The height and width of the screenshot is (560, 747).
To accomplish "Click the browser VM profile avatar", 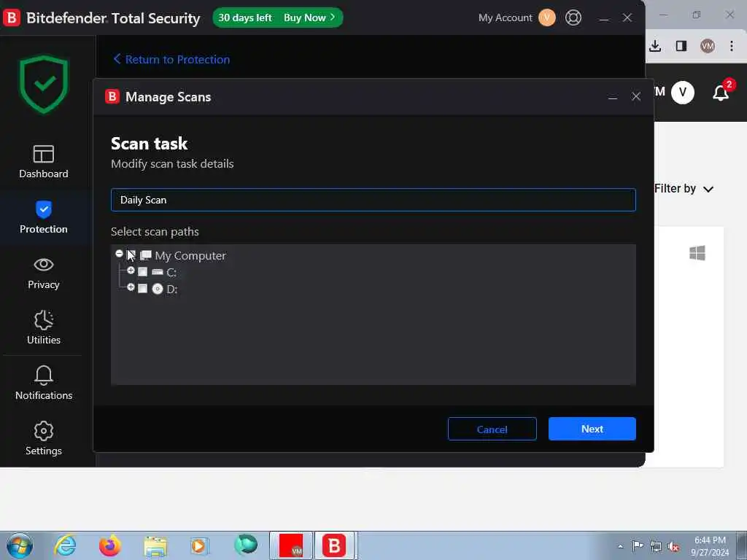I will [x=708, y=46].
